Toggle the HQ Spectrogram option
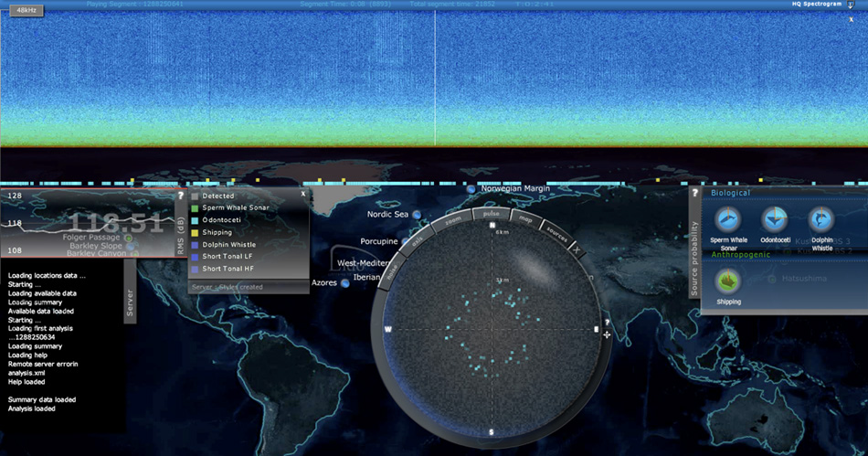The width and height of the screenshot is (868, 456). pos(851,5)
